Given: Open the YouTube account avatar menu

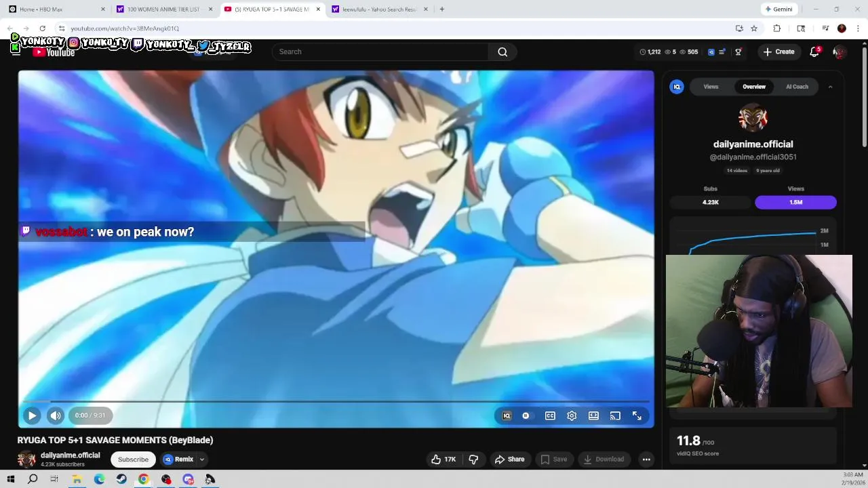Looking at the screenshot, I should 840,52.
